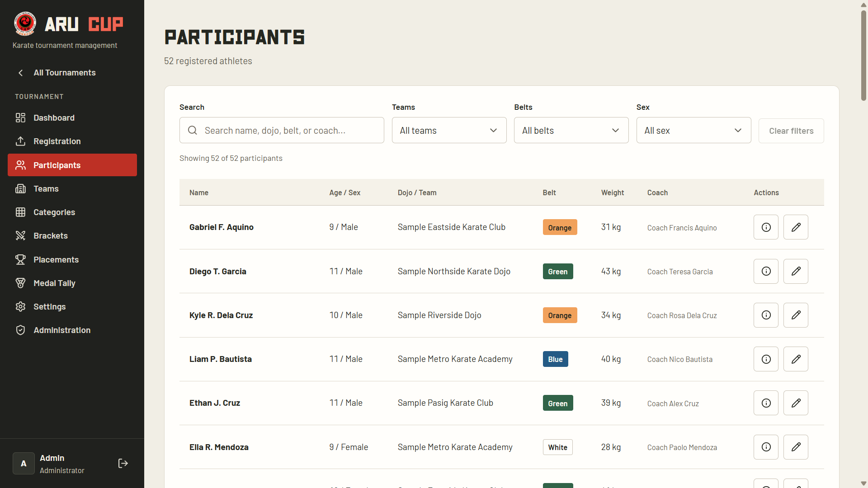Image resolution: width=868 pixels, height=488 pixels.
Task: Return to All Tournaments
Action: [72, 72]
